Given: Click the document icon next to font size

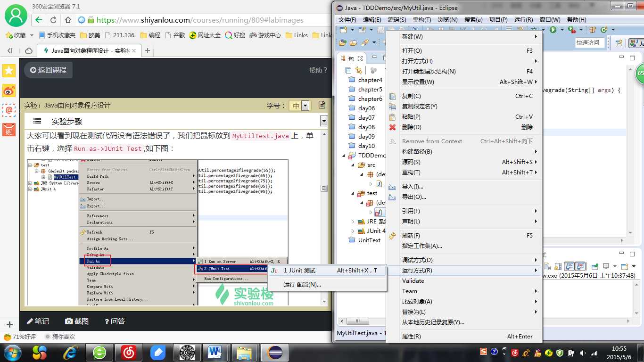Looking at the screenshot, I should point(322,105).
